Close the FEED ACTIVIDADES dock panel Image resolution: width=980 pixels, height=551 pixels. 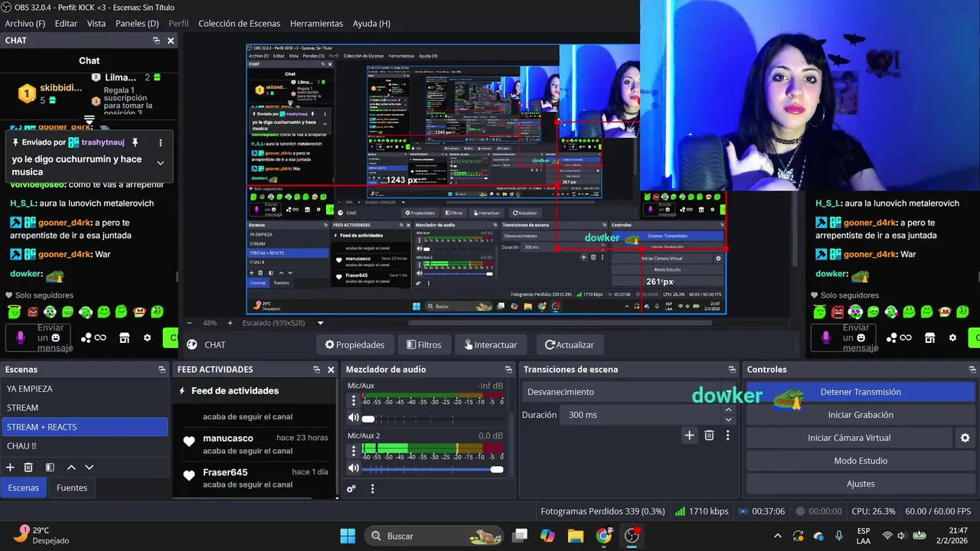tap(331, 370)
